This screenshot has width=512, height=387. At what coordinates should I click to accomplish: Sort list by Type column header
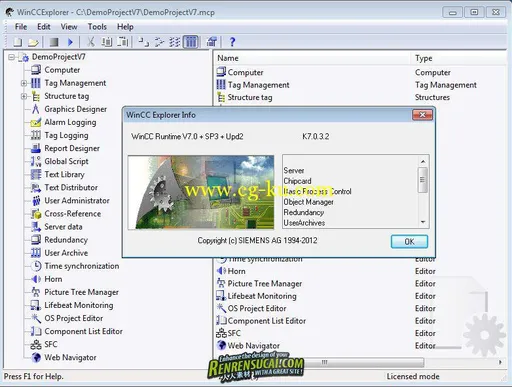(459, 58)
